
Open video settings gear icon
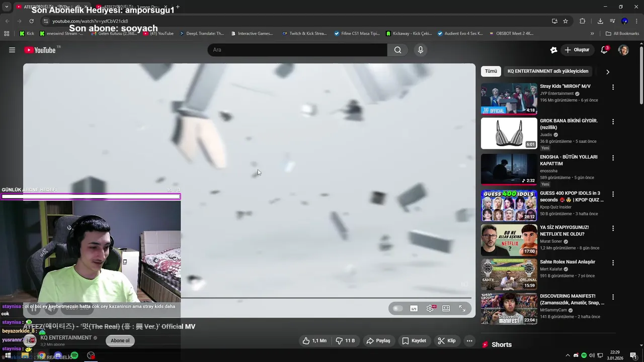coord(430,308)
